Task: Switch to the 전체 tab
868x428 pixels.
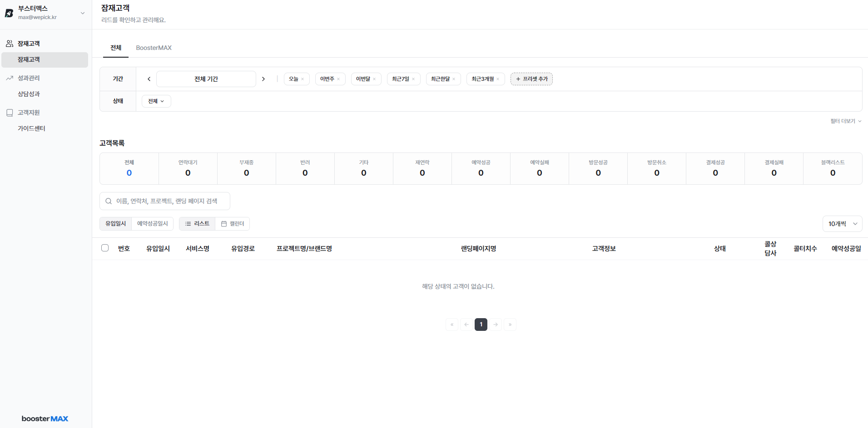Action: click(x=116, y=48)
